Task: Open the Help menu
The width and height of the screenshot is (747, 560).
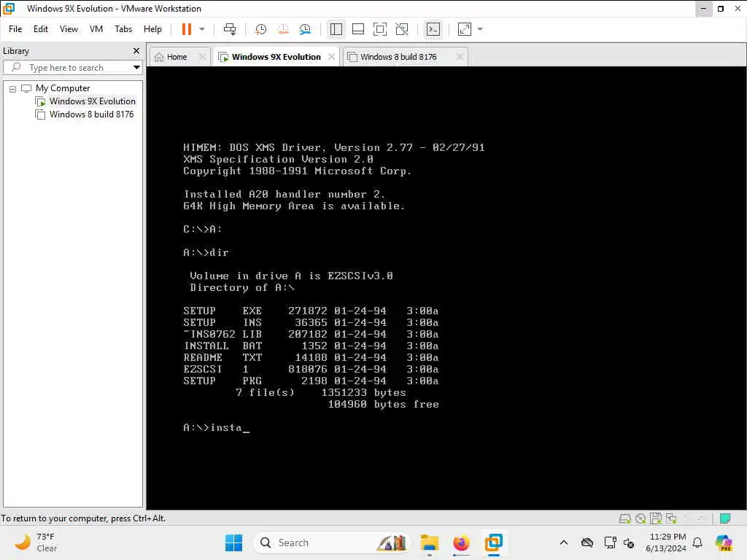Action: coord(152,29)
